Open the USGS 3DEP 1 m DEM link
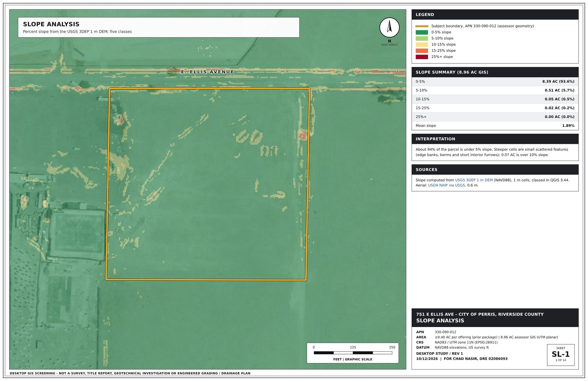 pos(474,180)
